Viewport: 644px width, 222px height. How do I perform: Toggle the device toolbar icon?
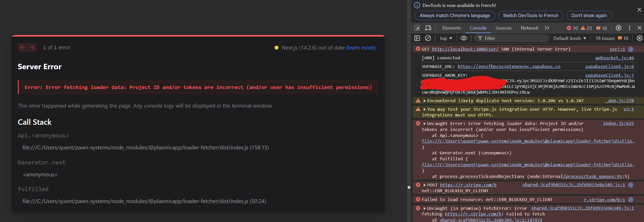point(428,28)
